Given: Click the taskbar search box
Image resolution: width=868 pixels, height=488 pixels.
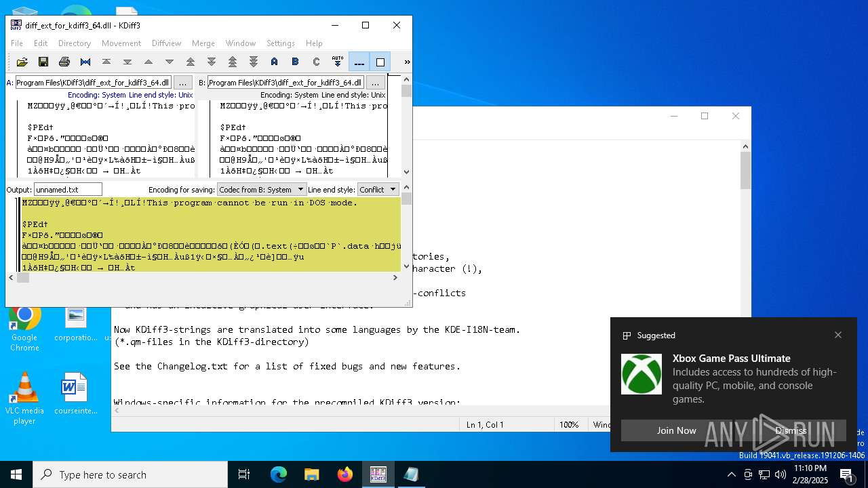Looking at the screenshot, I should pyautogui.click(x=130, y=474).
